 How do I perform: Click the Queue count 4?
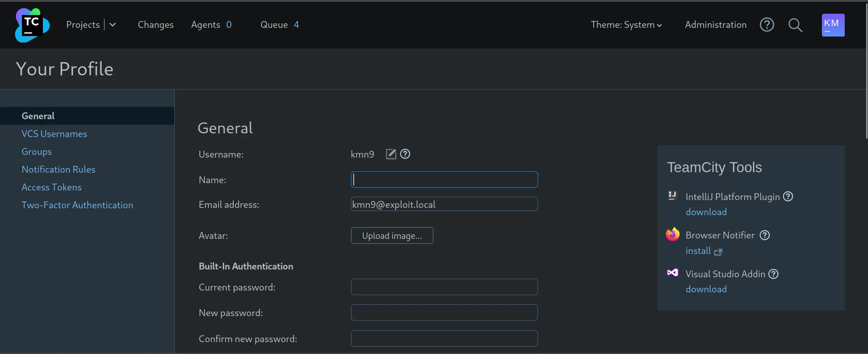296,25
